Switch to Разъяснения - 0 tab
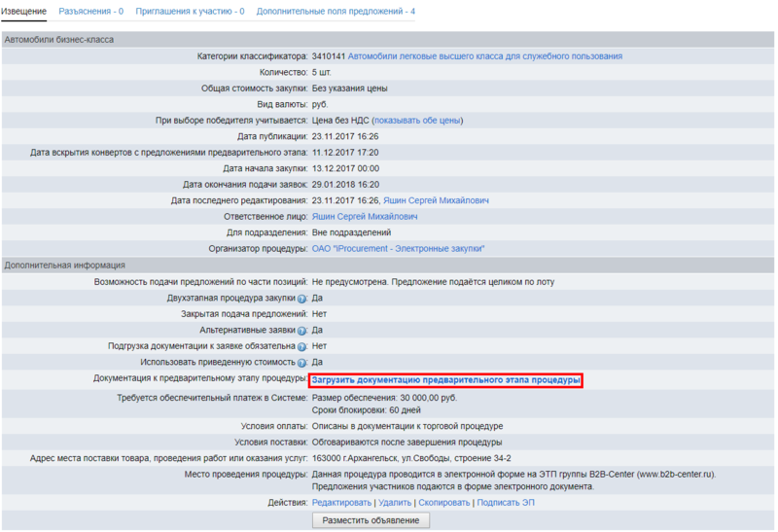Image resolution: width=778 pixels, height=532 pixels. (90, 12)
